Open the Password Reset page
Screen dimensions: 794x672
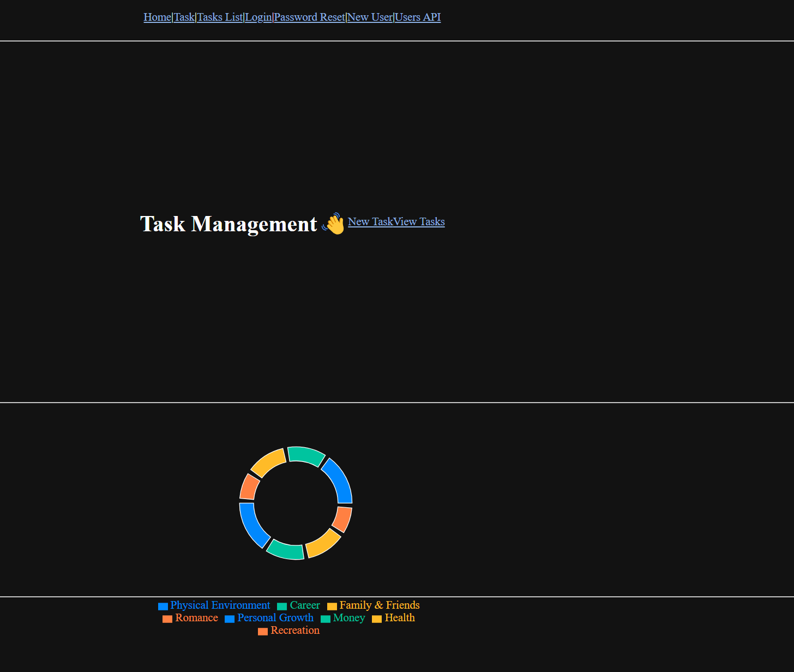coord(309,17)
